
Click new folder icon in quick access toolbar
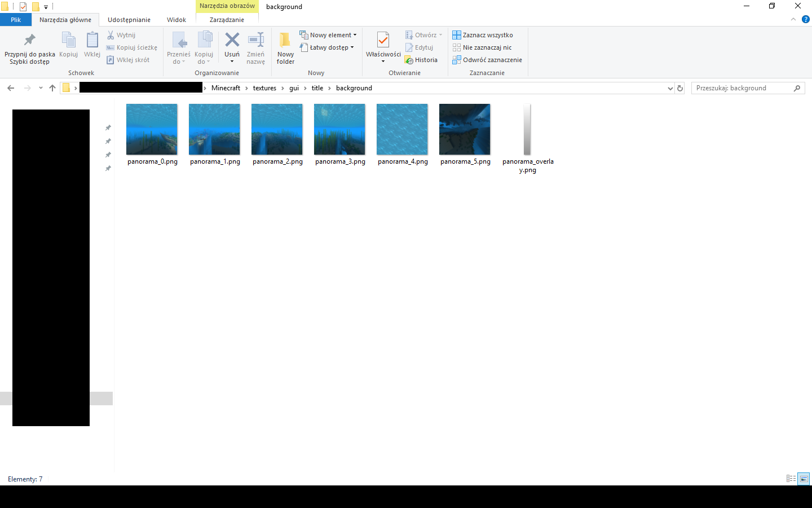(x=36, y=7)
